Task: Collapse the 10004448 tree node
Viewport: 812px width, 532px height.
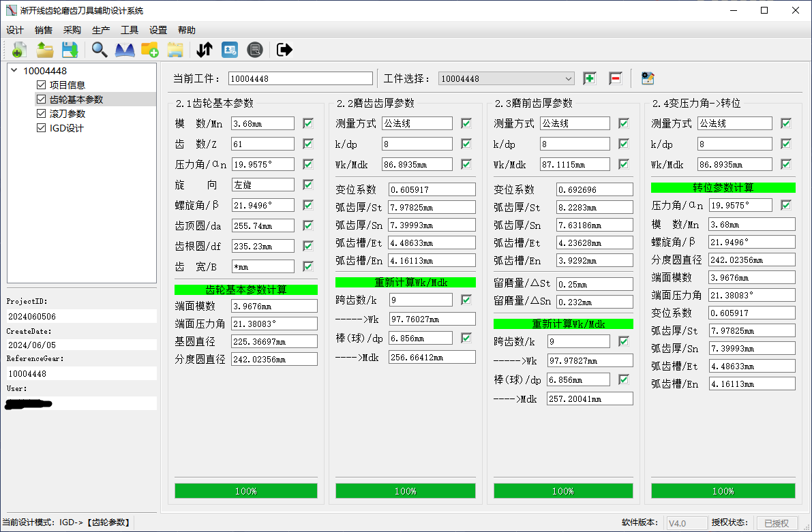Action: pyautogui.click(x=14, y=70)
